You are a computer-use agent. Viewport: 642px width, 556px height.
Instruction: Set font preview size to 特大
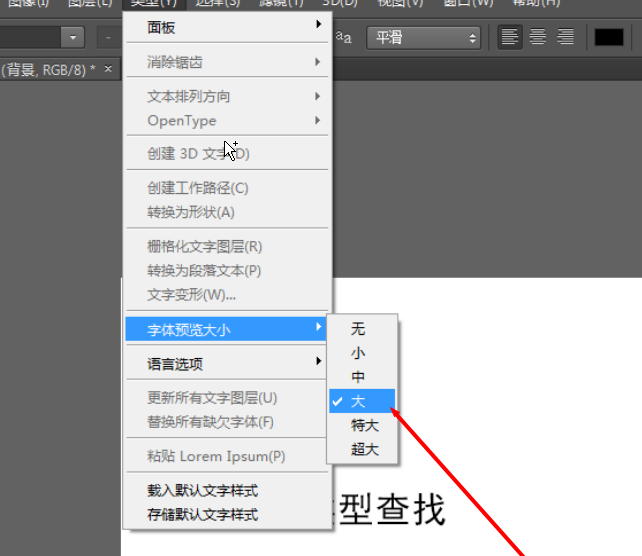coord(362,425)
